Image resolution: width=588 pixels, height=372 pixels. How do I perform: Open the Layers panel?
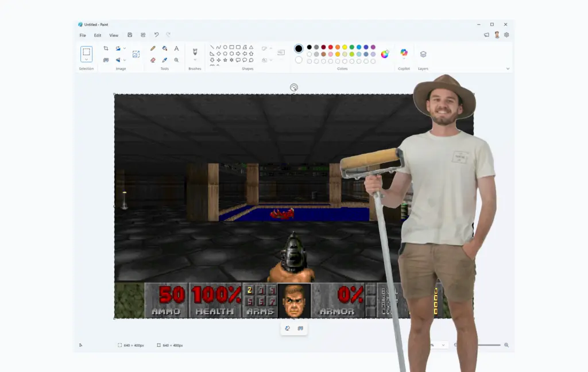point(423,55)
